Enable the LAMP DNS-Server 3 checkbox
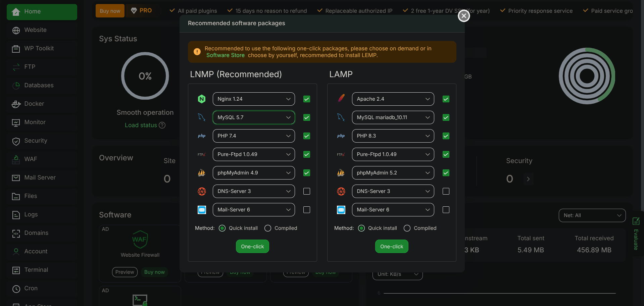The width and height of the screenshot is (644, 306). (x=446, y=191)
